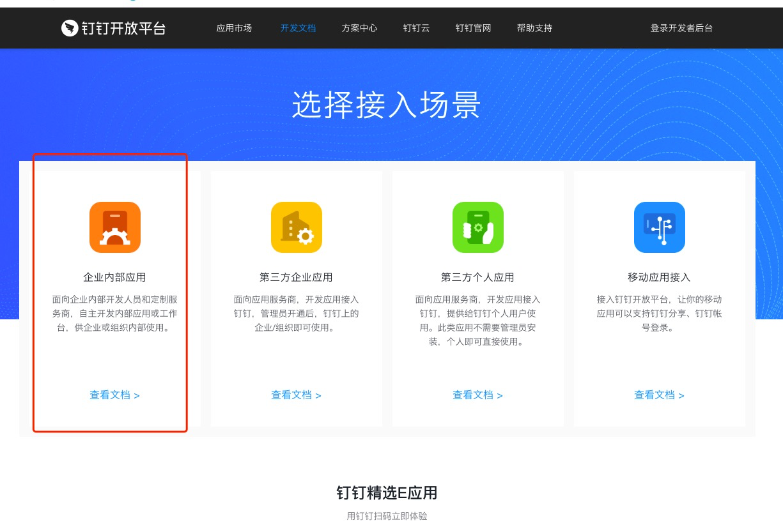Open the 应用市场 menu item
Image resolution: width=783 pixels, height=532 pixels.
234,28
